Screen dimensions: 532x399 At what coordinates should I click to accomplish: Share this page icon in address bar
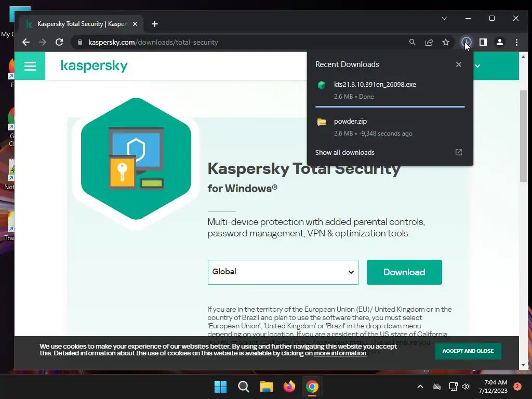(429, 42)
